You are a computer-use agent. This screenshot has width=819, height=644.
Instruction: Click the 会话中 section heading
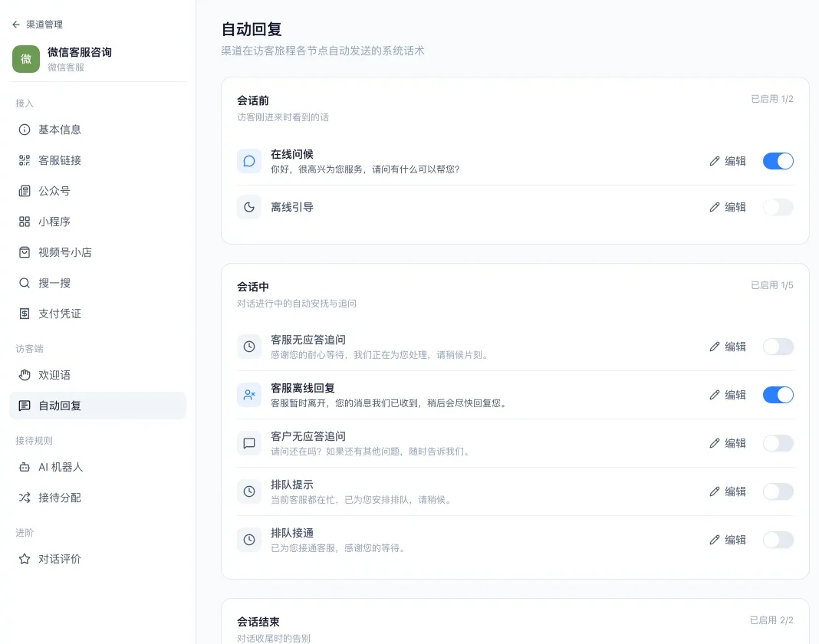[x=253, y=287]
